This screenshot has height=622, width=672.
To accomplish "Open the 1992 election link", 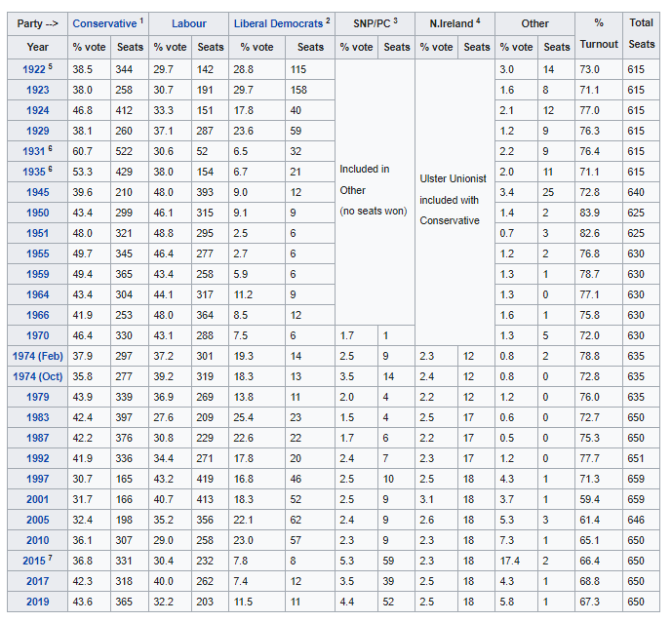I will coord(38,458).
